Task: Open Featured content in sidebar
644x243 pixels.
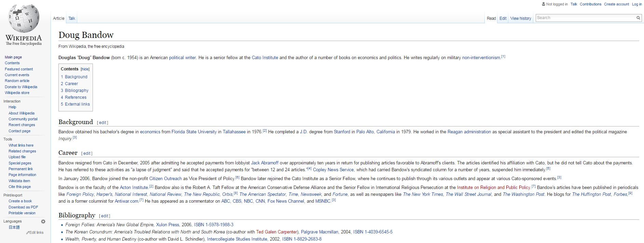Action: pos(19,69)
